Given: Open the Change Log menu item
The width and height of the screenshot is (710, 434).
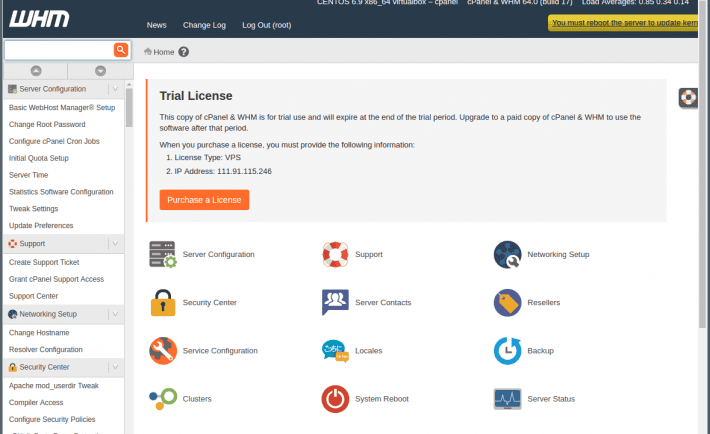Looking at the screenshot, I should (204, 24).
